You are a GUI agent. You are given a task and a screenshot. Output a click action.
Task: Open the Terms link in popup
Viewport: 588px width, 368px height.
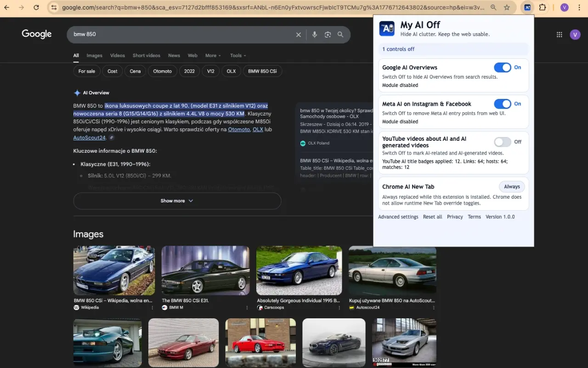[475, 217]
